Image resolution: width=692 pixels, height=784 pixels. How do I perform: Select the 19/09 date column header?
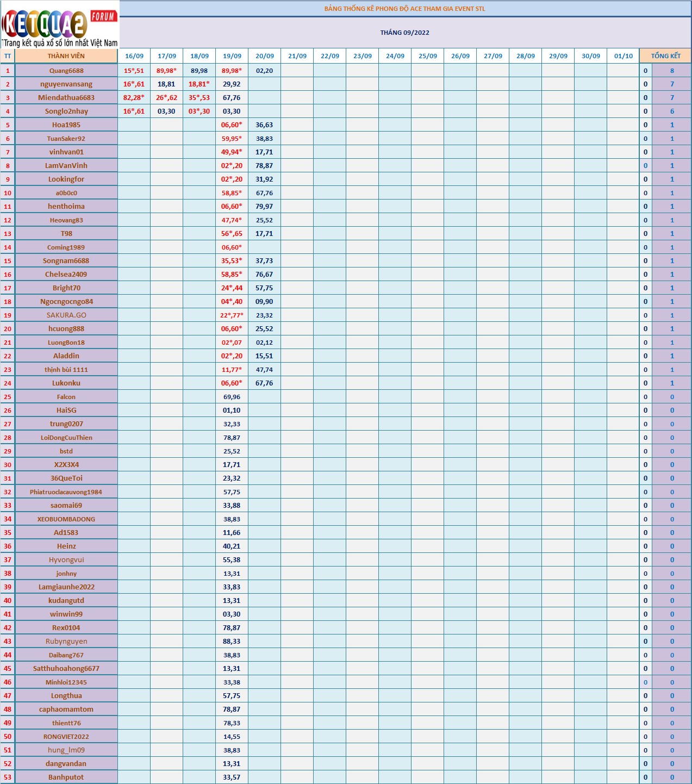232,56
